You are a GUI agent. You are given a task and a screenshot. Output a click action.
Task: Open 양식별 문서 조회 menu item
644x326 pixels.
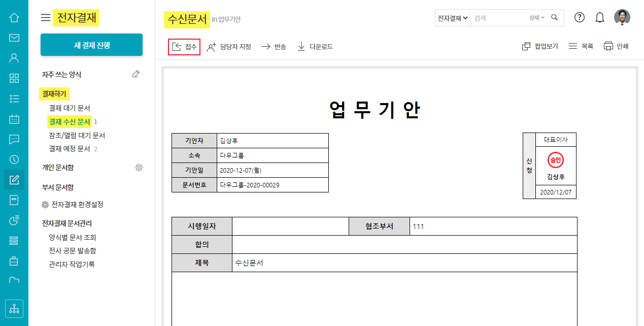[73, 238]
